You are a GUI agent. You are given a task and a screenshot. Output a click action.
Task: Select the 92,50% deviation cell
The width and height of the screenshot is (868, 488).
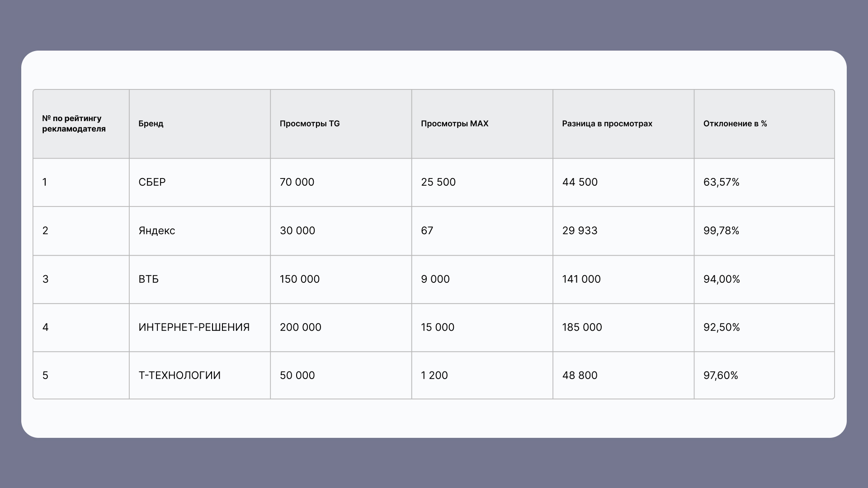pyautogui.click(x=722, y=327)
